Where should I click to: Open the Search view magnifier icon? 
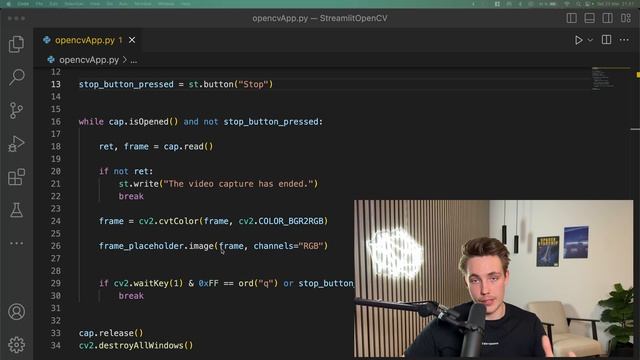(16, 77)
